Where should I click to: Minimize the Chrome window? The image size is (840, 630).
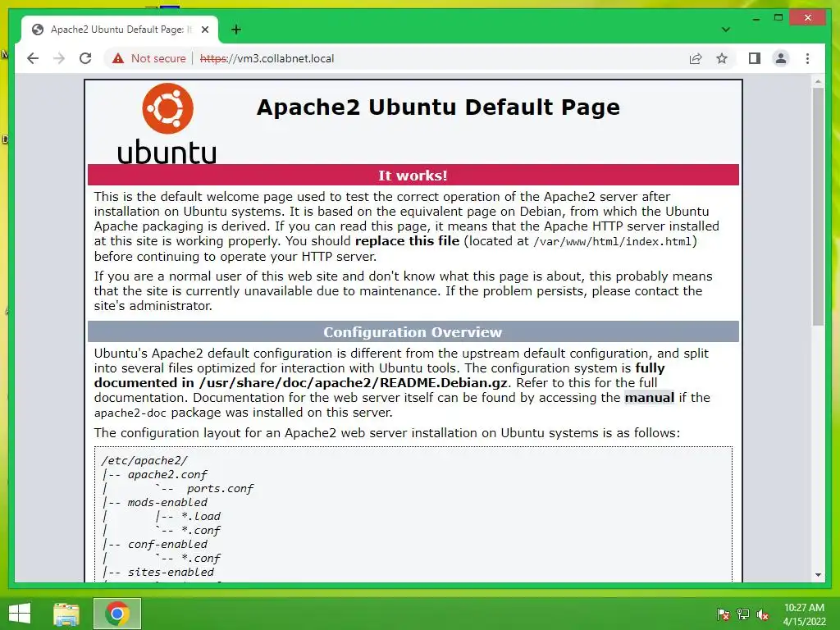(x=756, y=18)
